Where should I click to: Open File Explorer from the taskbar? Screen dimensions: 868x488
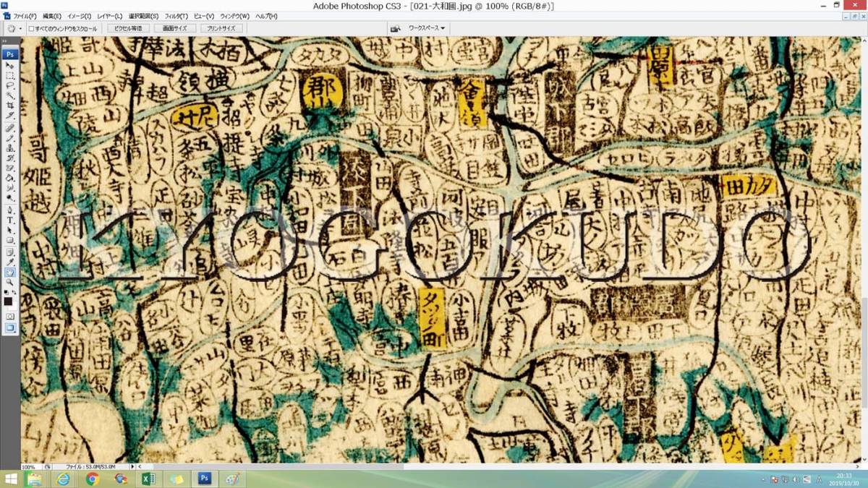click(33, 479)
